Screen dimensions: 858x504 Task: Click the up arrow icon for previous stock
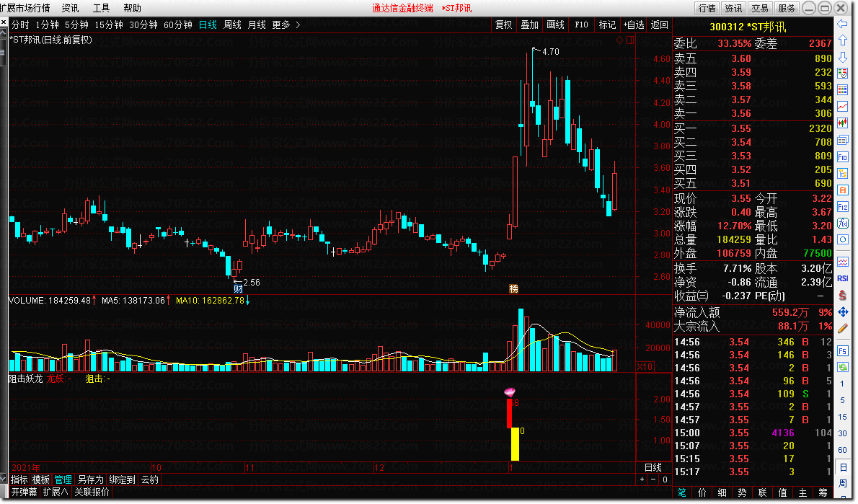coord(843,40)
